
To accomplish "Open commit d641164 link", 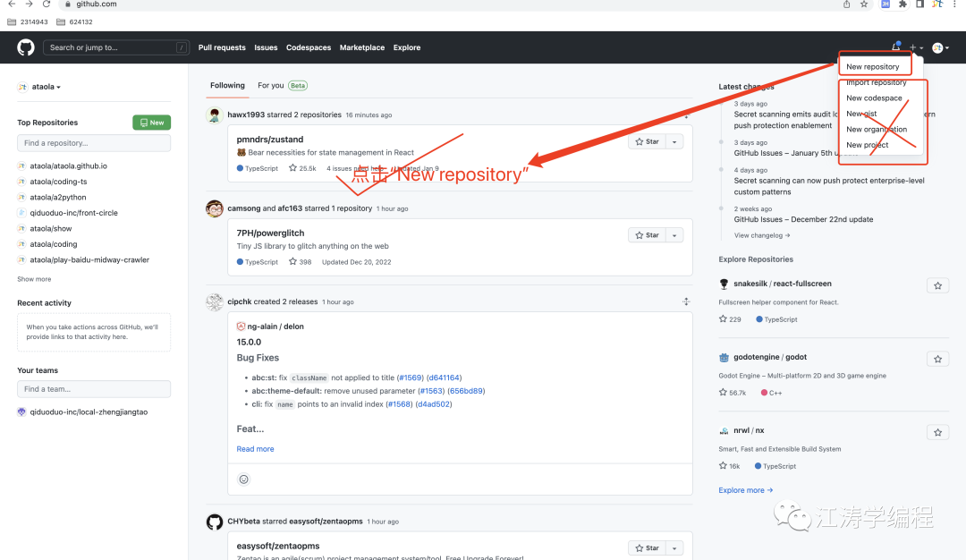I will click(444, 378).
